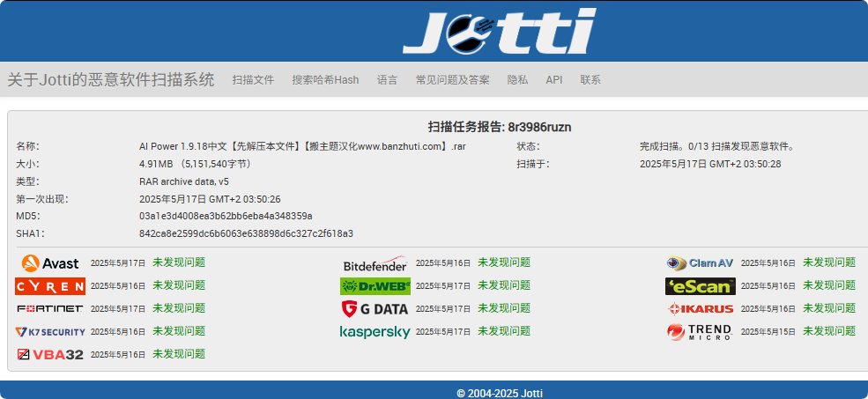The width and height of the screenshot is (868, 399).
Task: Open 关于Jotti的恶意软件扫描系统 home link
Action: click(x=111, y=79)
